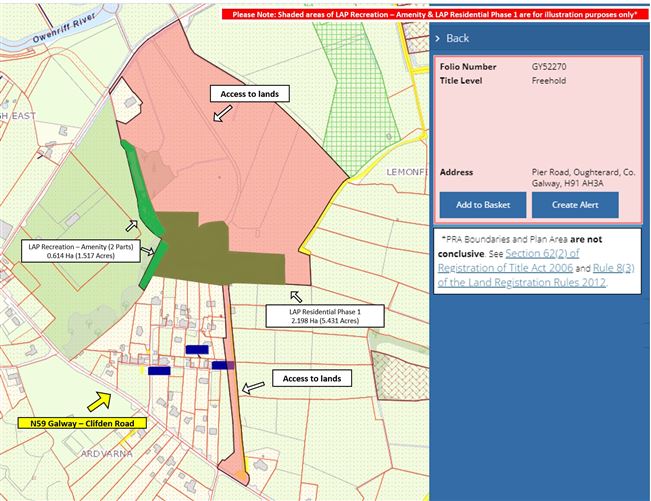Viewport: 651px width, 501px height.
Task: Open Rule 8(3) Land Registration Rules link
Action: point(536,275)
